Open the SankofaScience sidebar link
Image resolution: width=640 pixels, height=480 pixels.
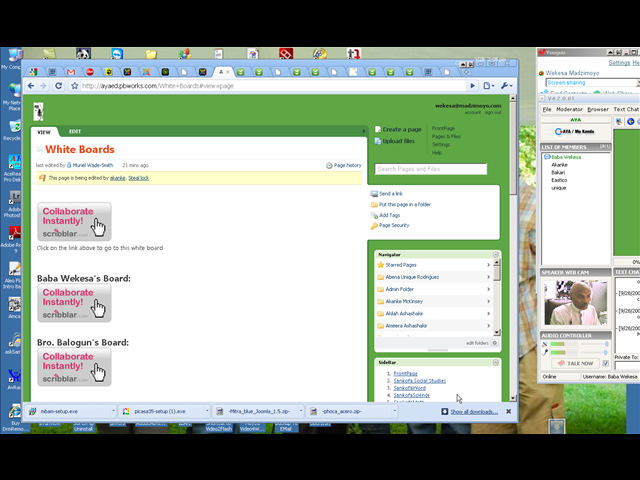point(411,395)
